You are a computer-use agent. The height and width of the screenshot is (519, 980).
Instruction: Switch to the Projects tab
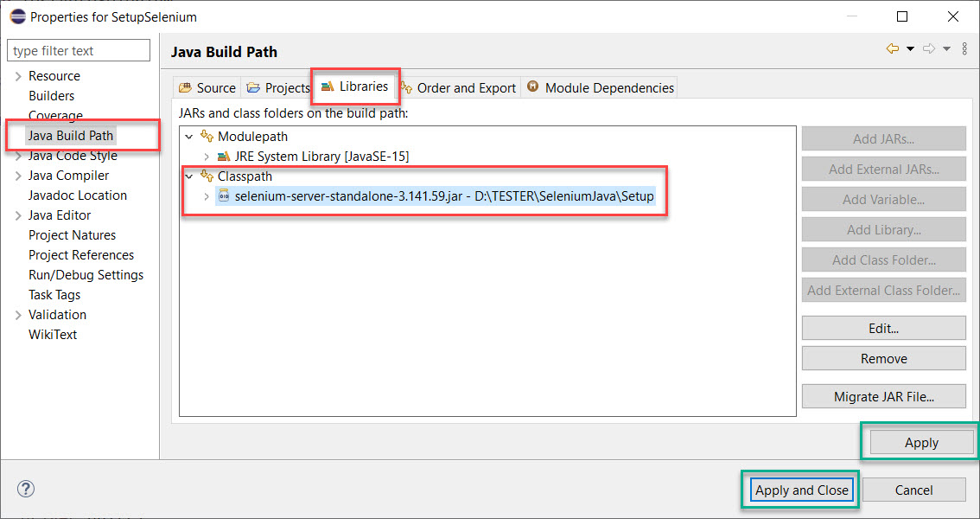pos(278,88)
